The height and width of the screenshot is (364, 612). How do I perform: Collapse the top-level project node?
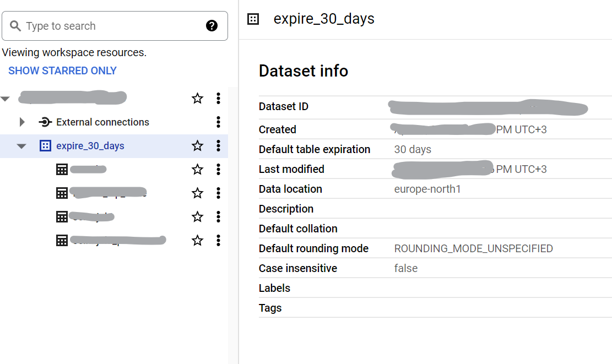click(5, 99)
